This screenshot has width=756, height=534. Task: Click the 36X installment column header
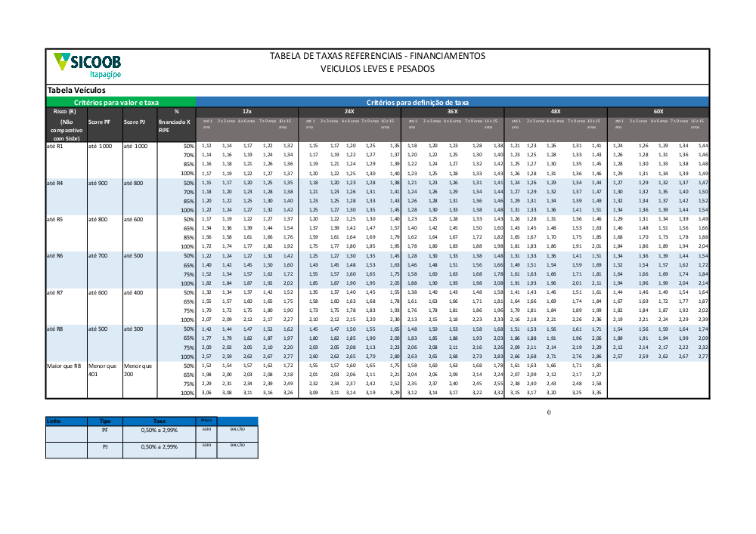point(452,111)
